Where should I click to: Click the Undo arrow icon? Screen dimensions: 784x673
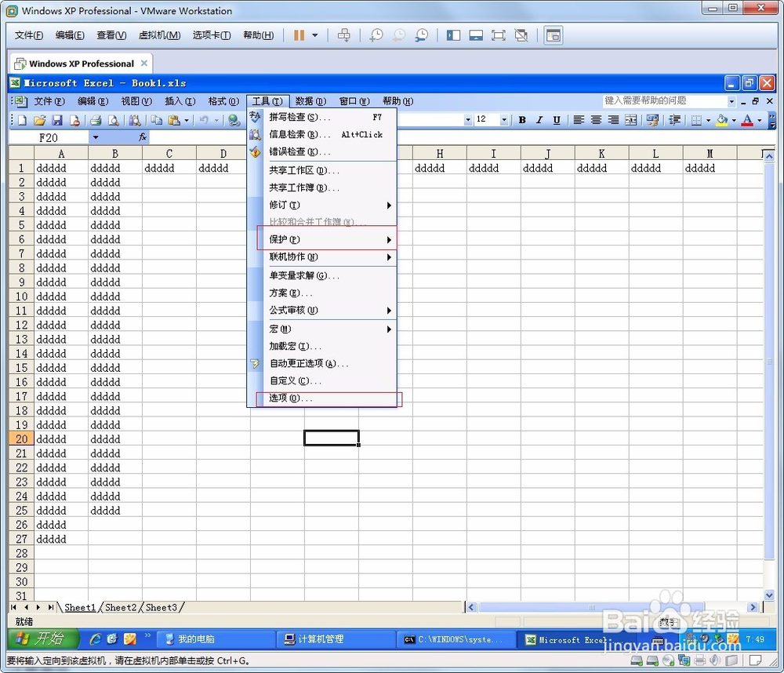tap(204, 120)
